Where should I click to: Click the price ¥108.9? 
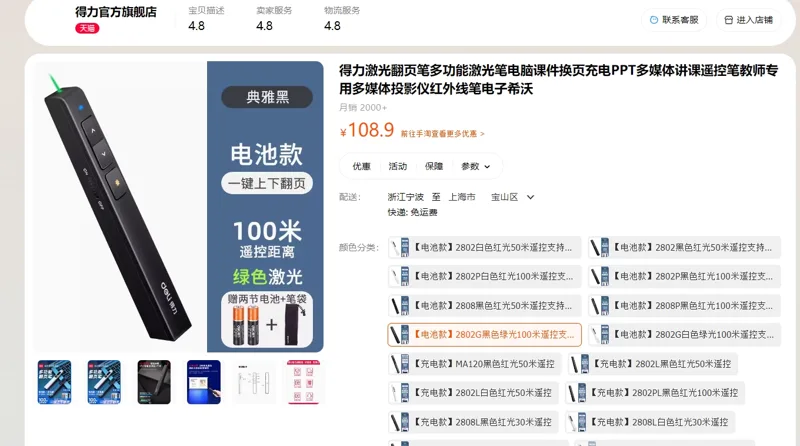[367, 131]
